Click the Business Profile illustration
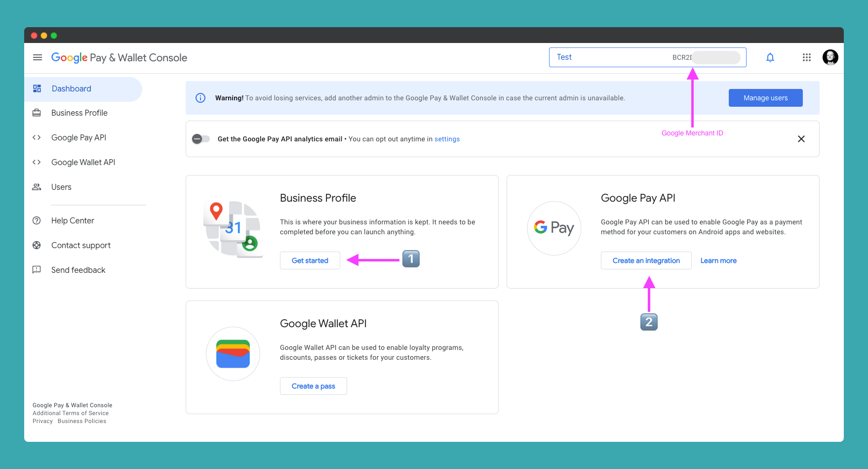The width and height of the screenshot is (868, 469). coord(233,228)
